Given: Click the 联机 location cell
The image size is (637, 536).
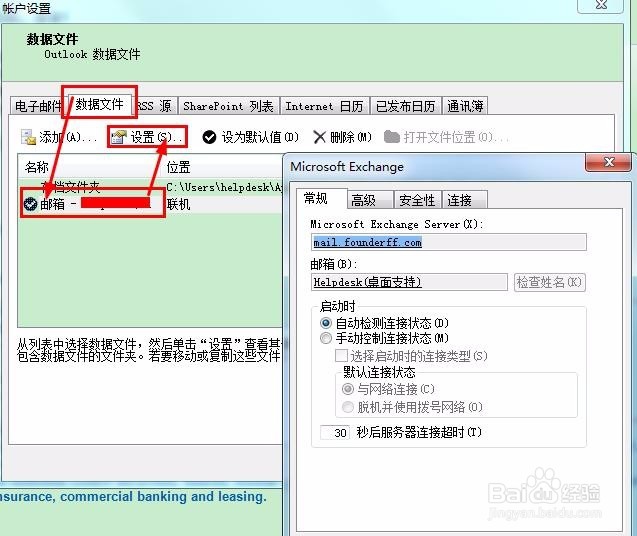Looking at the screenshot, I should click(x=178, y=204).
